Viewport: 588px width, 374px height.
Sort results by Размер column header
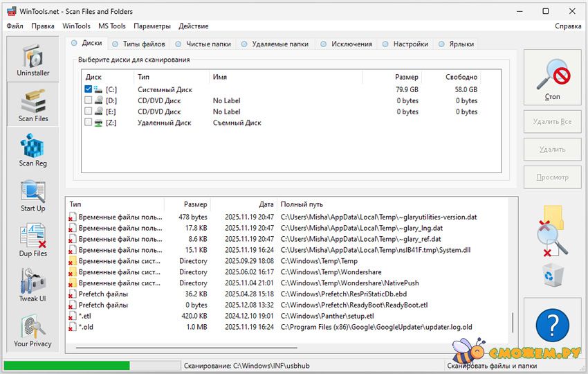tap(195, 204)
